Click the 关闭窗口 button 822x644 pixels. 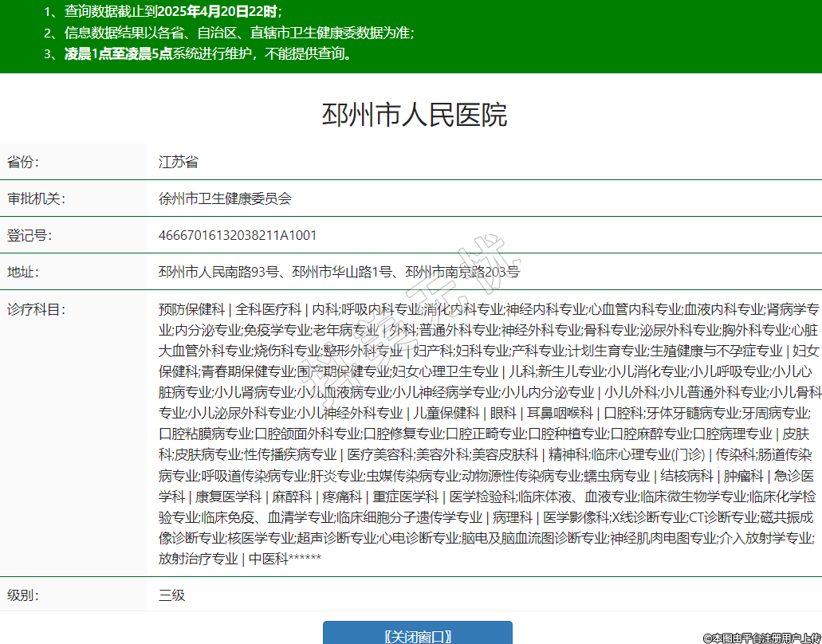tap(417, 635)
